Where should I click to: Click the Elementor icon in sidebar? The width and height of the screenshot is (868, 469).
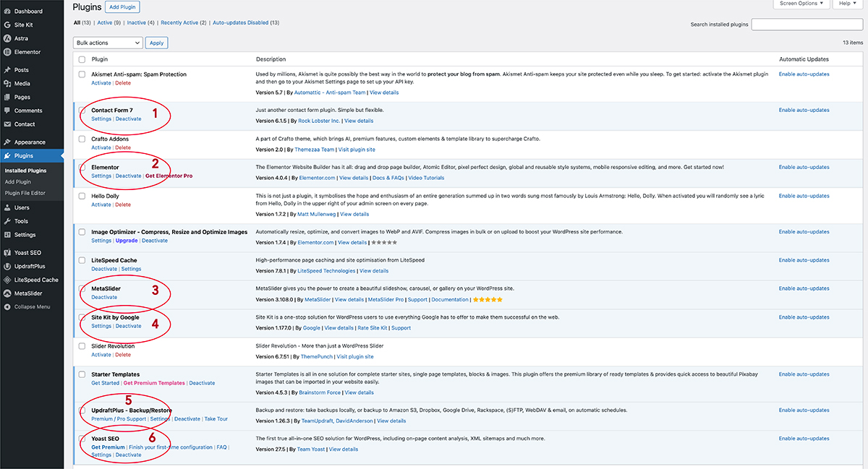click(7, 52)
